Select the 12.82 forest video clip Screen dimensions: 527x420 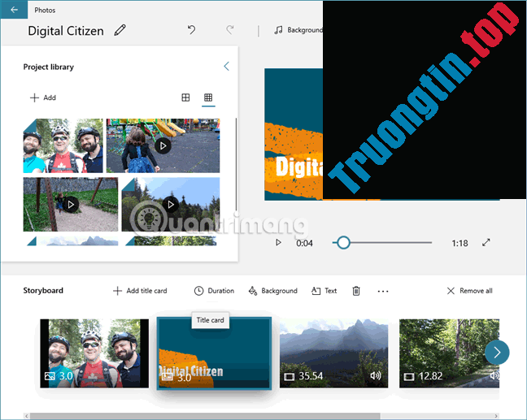pos(449,353)
